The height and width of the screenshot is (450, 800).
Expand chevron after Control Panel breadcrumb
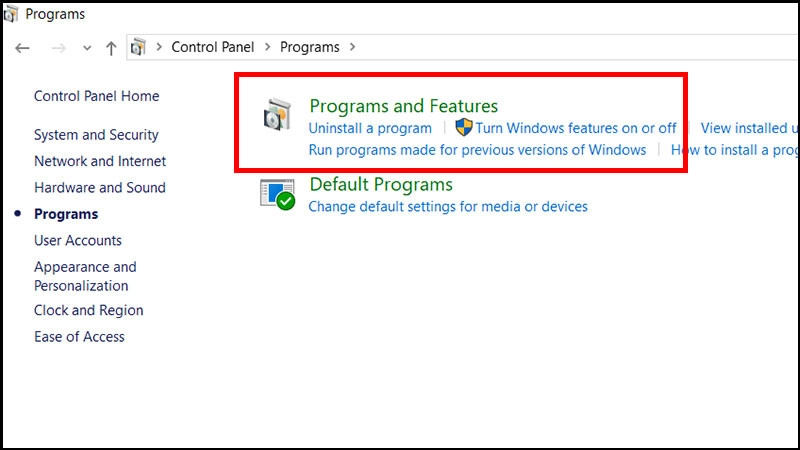(x=267, y=47)
